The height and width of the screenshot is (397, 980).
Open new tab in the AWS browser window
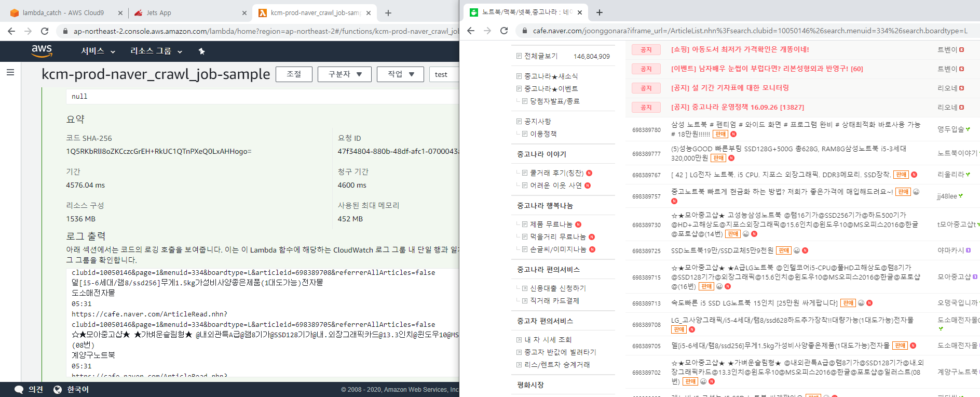pyautogui.click(x=388, y=13)
